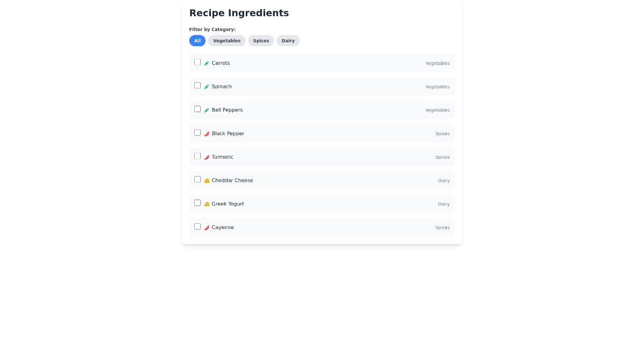Check the Greek Yogurt checkbox
The image size is (644, 338).
tap(197, 203)
